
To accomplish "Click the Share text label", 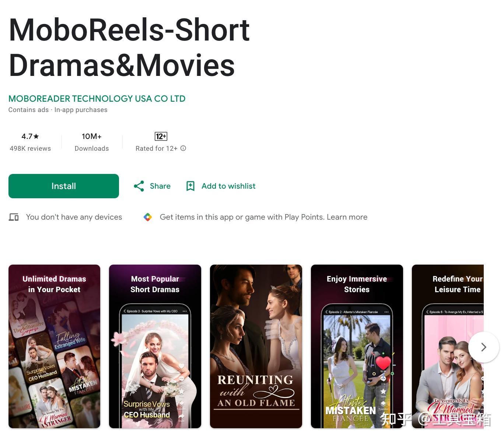I will [160, 186].
